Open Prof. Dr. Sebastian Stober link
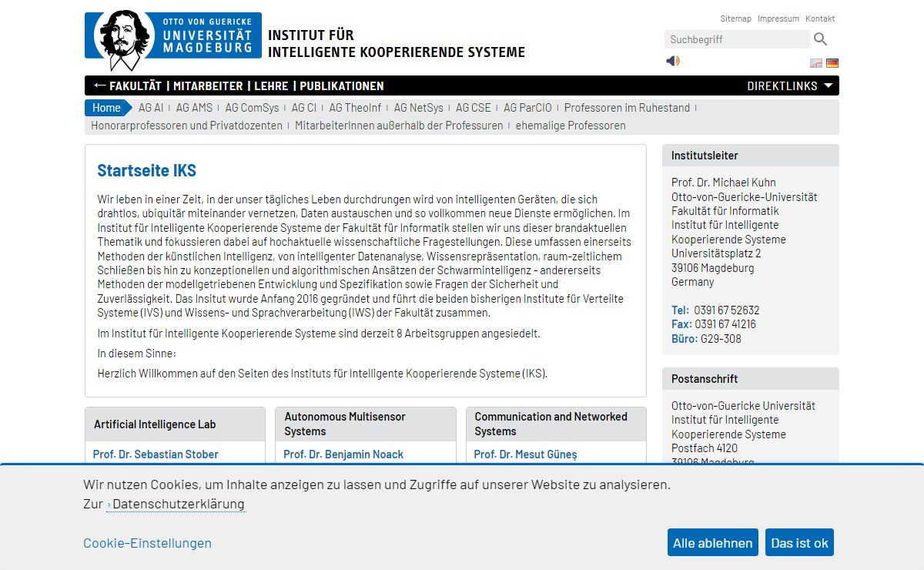 (x=156, y=454)
